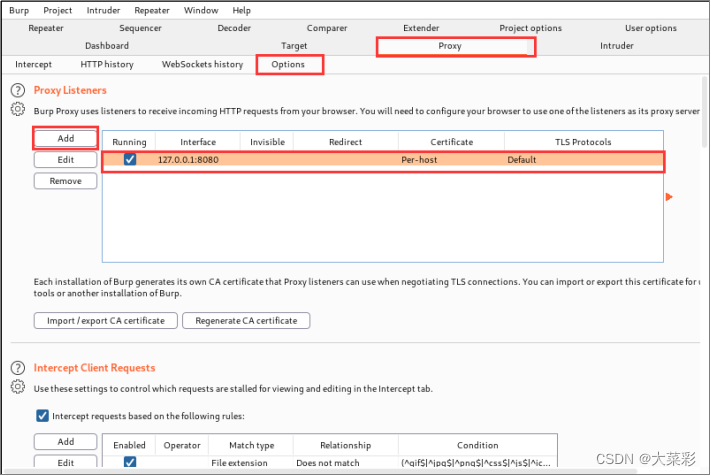Click the Condition column header

[477, 445]
